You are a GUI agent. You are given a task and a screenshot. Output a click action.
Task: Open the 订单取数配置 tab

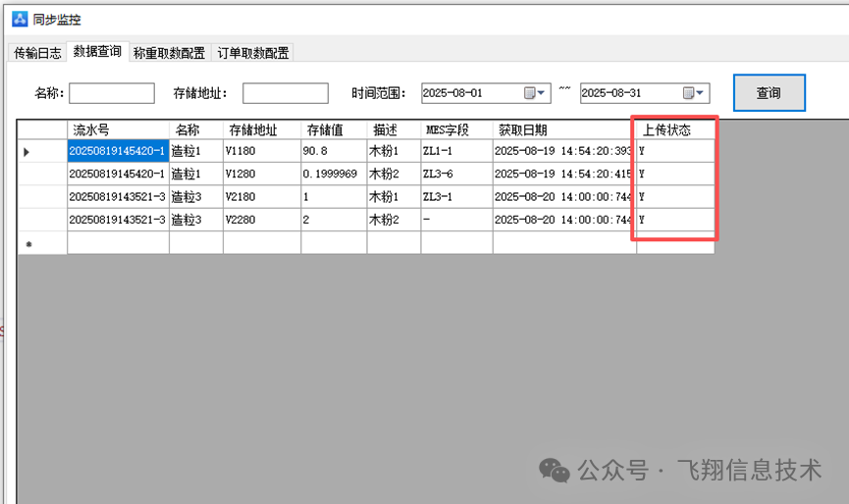click(253, 52)
